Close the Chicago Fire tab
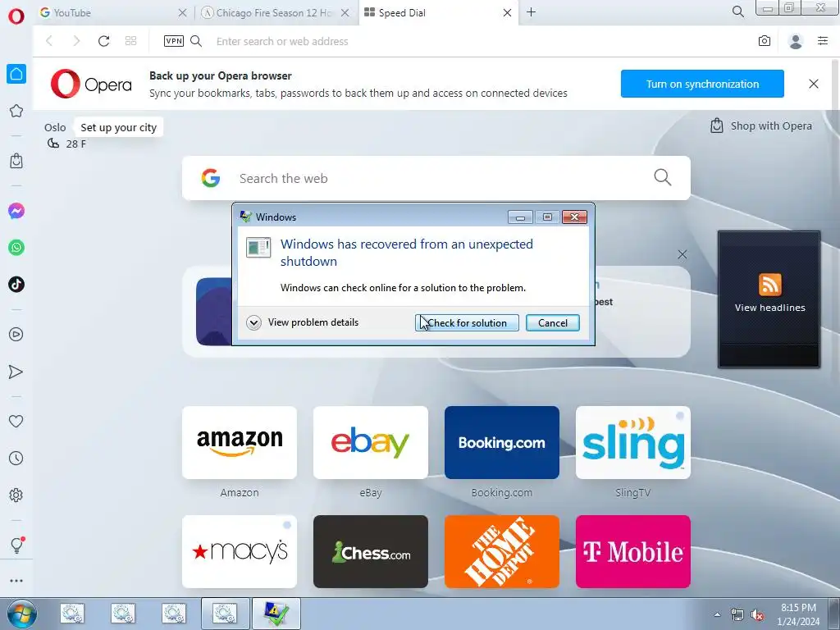Screen dimensions: 840x630 [345, 13]
